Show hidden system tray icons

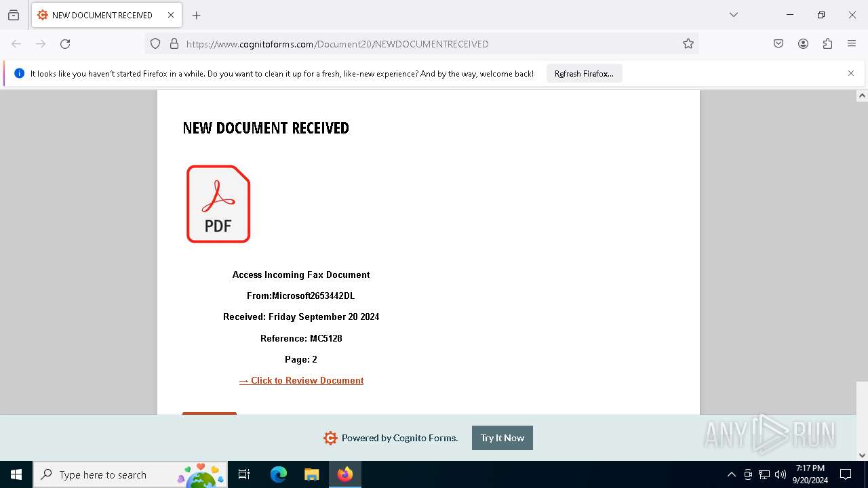coord(731,474)
